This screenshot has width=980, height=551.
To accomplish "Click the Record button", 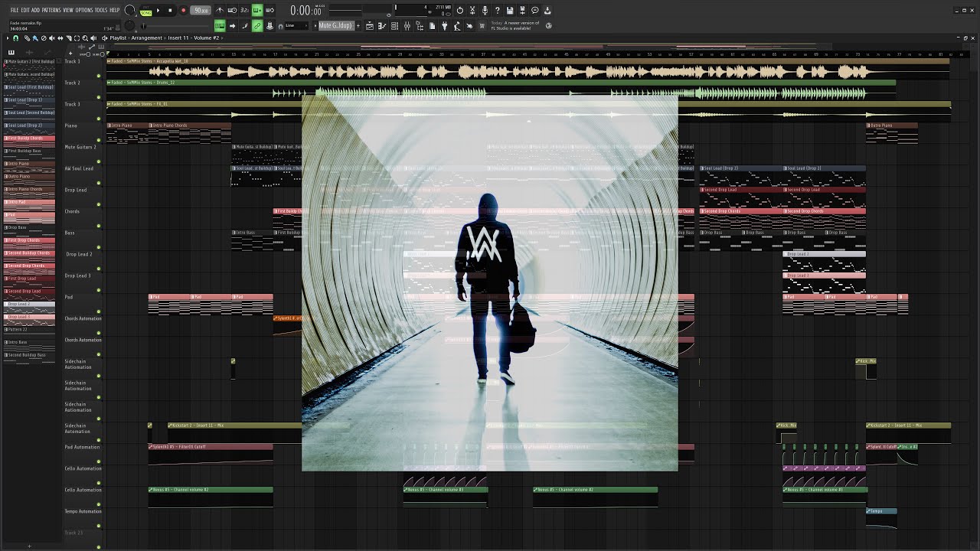I will (183, 11).
